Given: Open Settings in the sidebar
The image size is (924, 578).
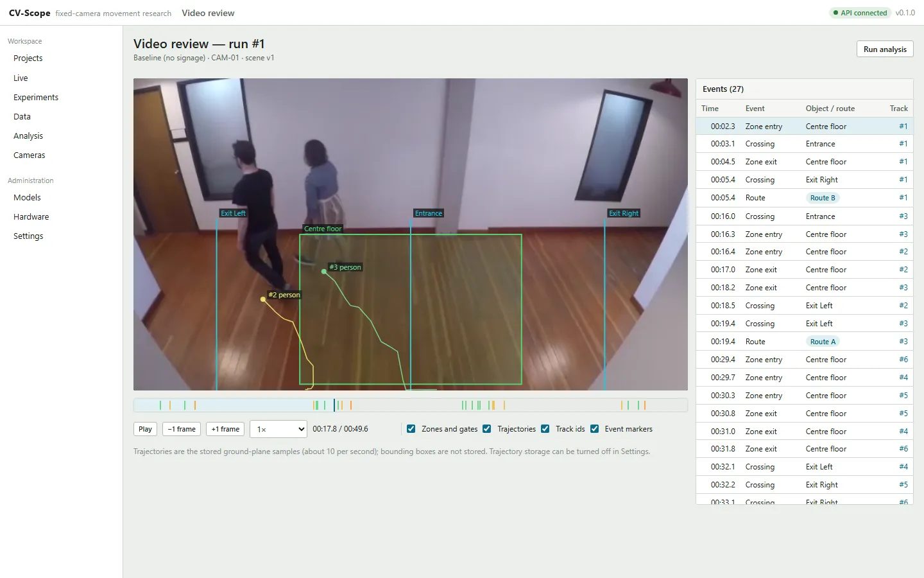Looking at the screenshot, I should (28, 236).
